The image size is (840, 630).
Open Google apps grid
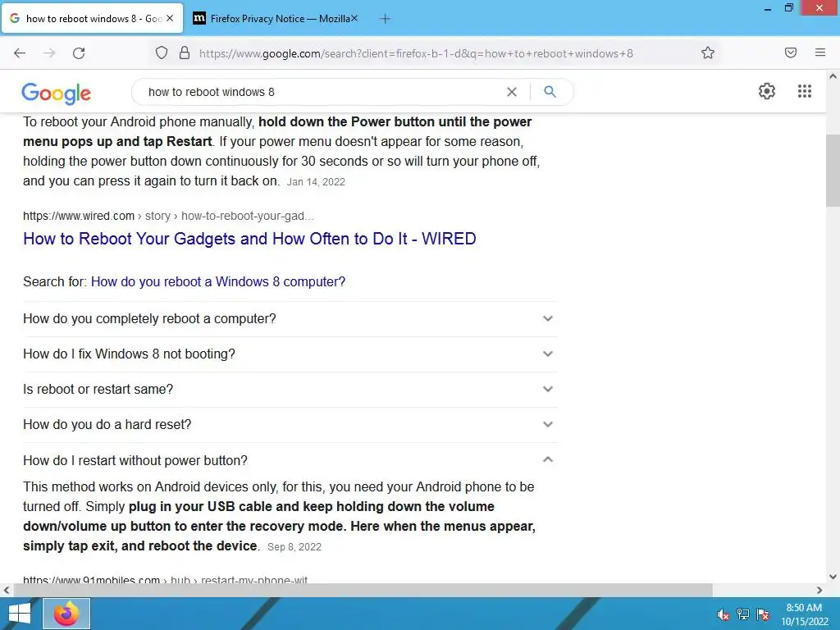(804, 91)
